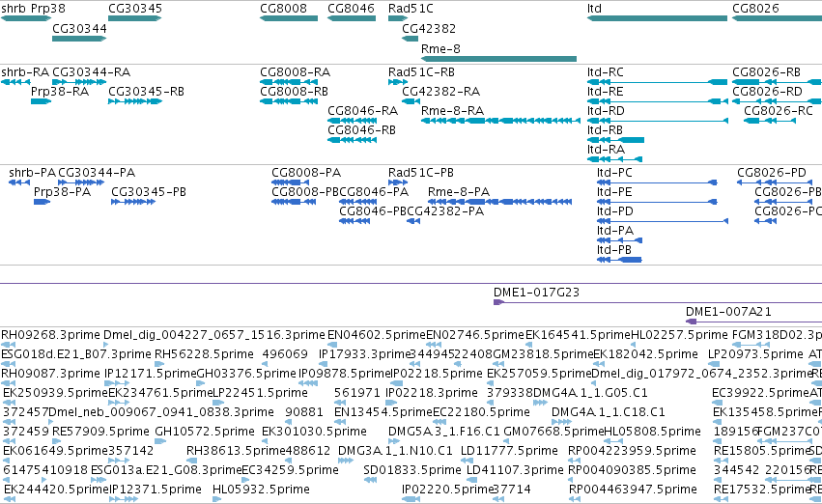This screenshot has height=504, width=822.
Task: Click feature DMG4A.1_1.G05.C1
Action: click(540, 403)
